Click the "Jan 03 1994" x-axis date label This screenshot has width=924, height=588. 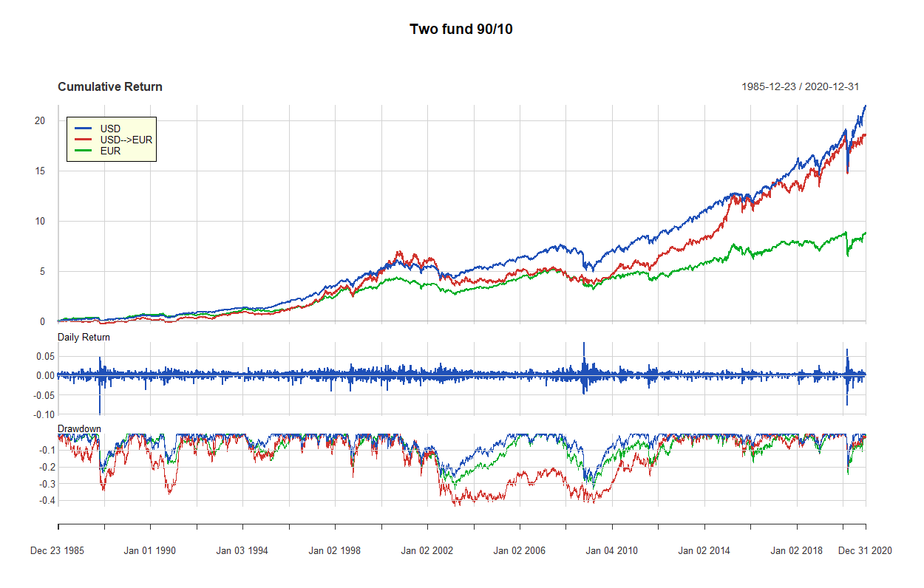[242, 550]
